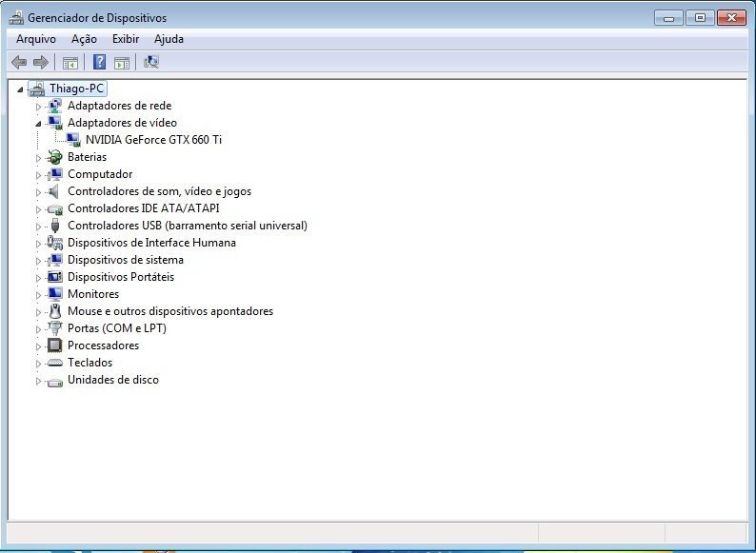The image size is (756, 553).
Task: Click the Controladores IDE ATA/ATAPI icon
Action: click(55, 209)
